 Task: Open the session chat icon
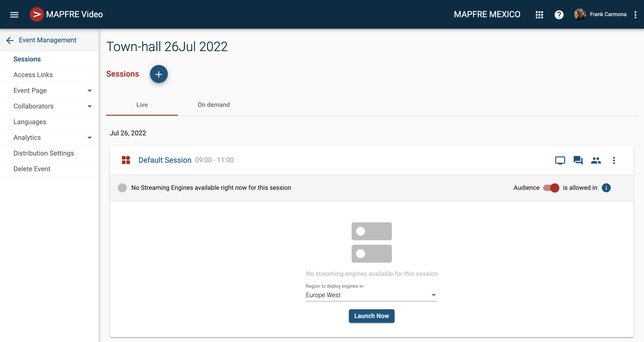[x=578, y=160]
